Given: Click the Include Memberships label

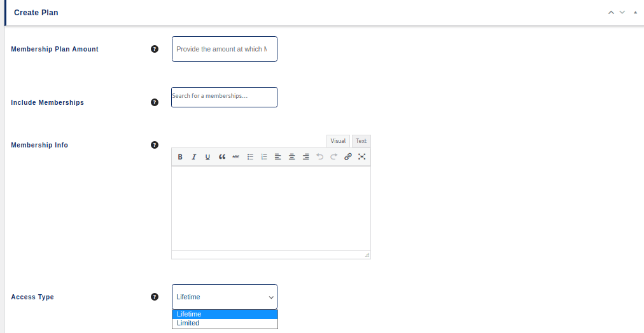Looking at the screenshot, I should point(47,102).
